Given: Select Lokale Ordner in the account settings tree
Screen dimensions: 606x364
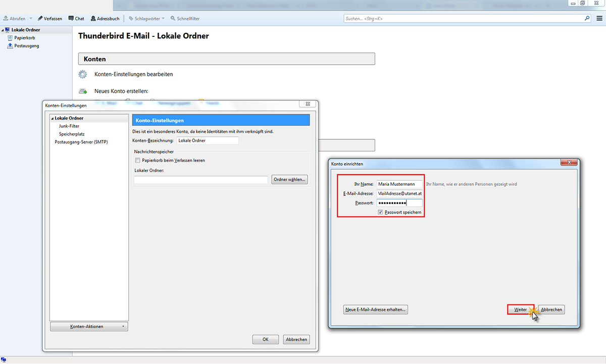Looking at the screenshot, I should point(69,118).
